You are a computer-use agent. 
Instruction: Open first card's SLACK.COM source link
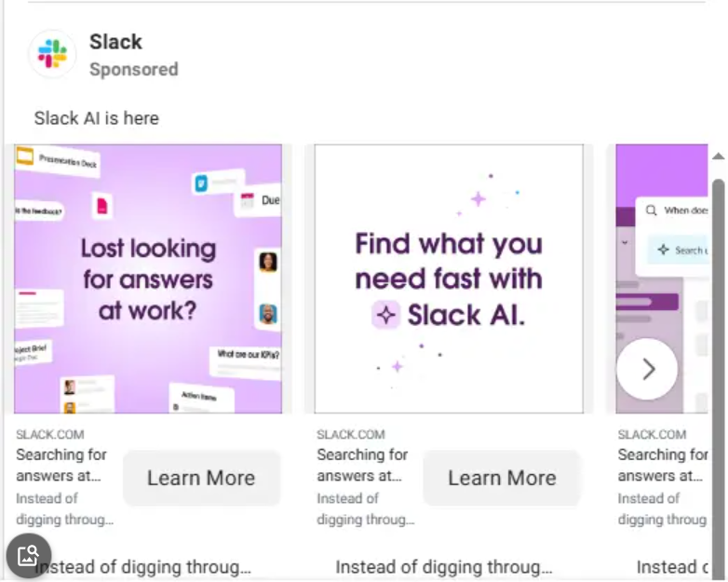point(50,434)
